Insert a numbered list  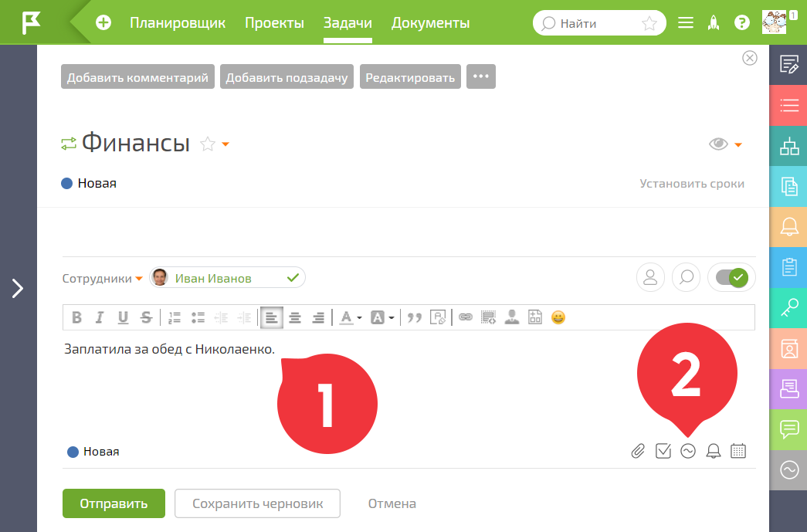[x=175, y=317]
